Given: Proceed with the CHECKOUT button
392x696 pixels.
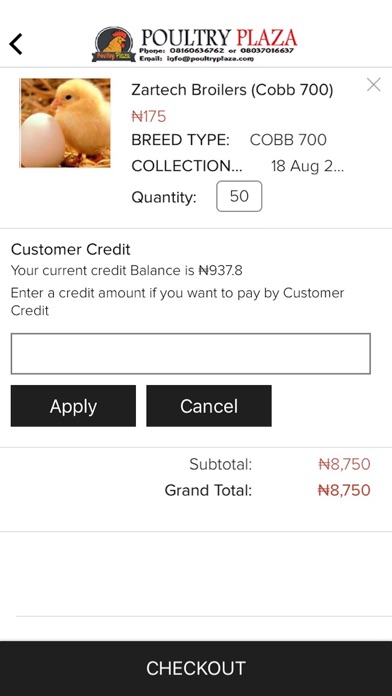Looking at the screenshot, I should 196,668.
